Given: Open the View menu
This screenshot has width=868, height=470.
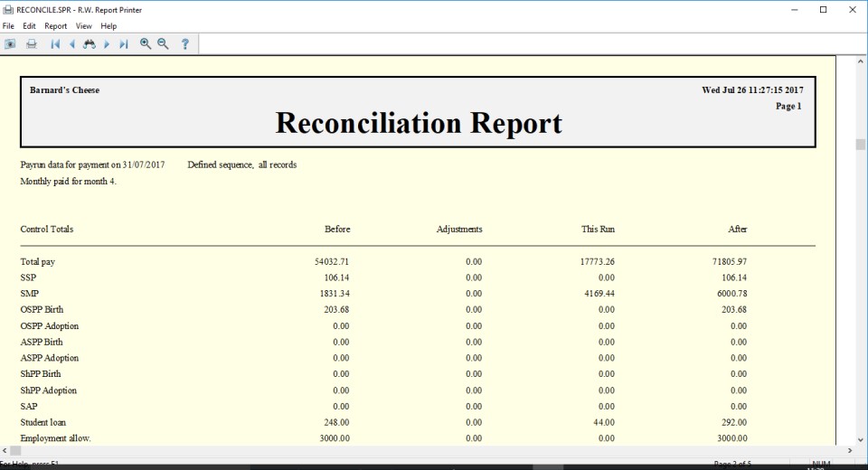Looking at the screenshot, I should tap(84, 26).
